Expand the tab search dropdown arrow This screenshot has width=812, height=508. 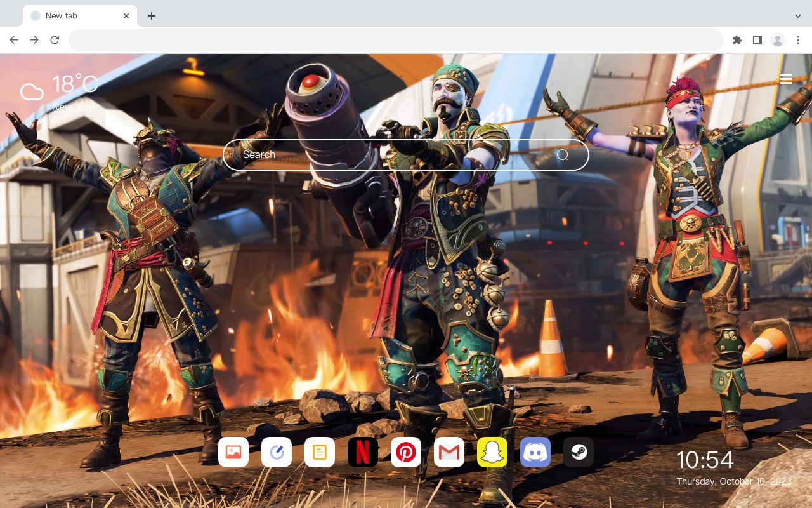(798, 16)
